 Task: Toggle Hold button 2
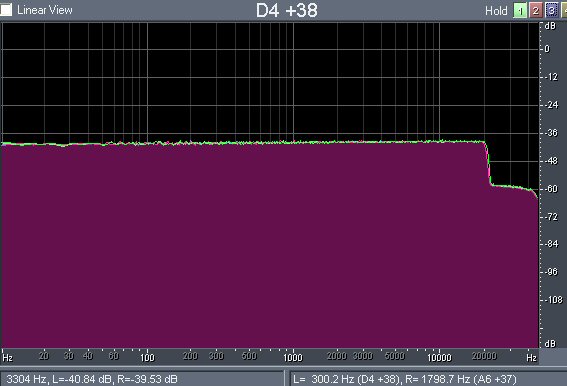[536, 11]
